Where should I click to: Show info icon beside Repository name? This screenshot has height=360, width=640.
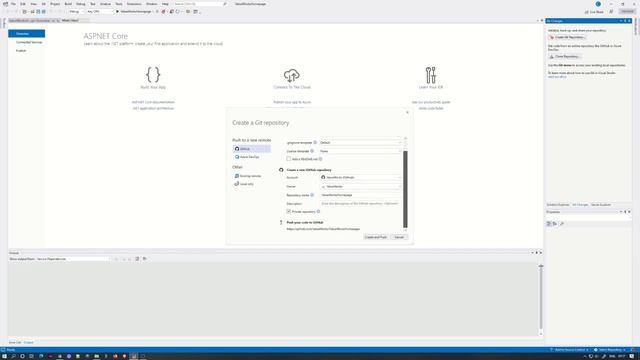pos(312,195)
